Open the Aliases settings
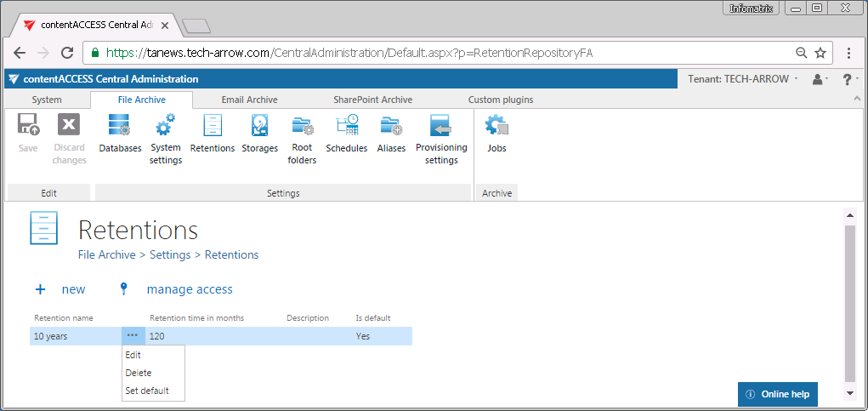This screenshot has width=868, height=411. 391,134
